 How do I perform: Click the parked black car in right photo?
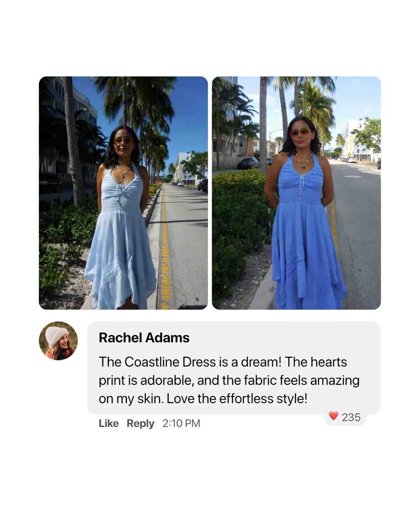[247, 163]
